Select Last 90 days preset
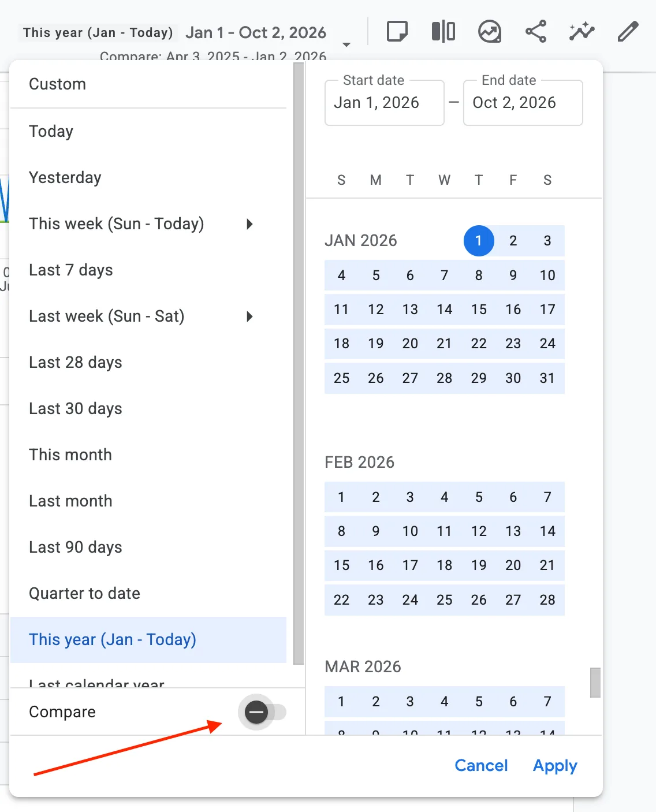The height and width of the screenshot is (812, 656). click(148, 547)
